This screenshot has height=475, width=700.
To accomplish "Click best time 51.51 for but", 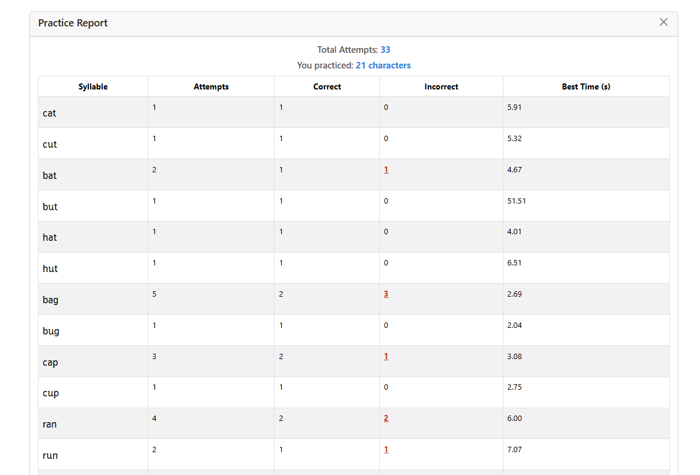I will click(517, 201).
